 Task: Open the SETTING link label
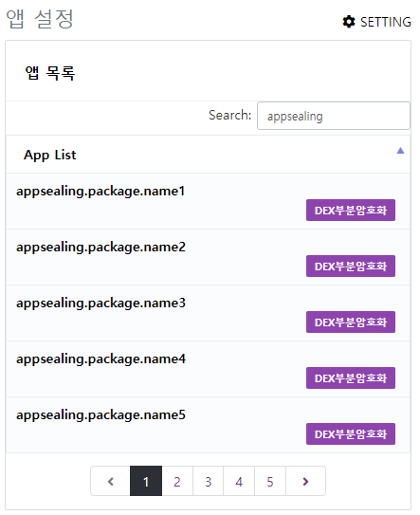point(386,22)
